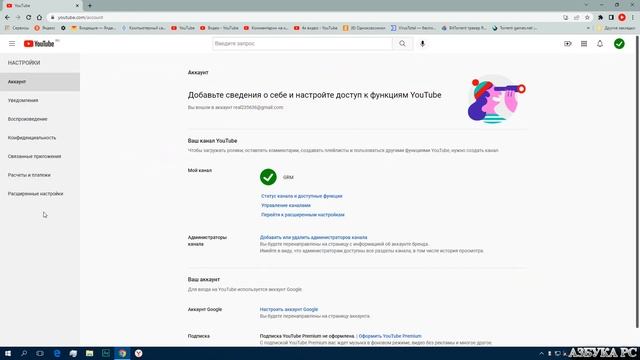Click the page vertical scrollbar
Viewport: 640px width, 360px height.
(x=637, y=182)
